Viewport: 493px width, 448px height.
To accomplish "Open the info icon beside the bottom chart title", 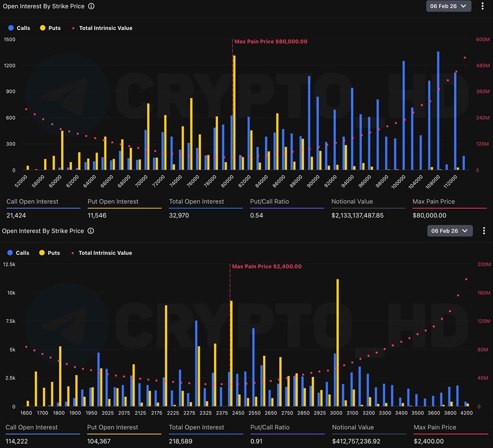I will point(91,231).
